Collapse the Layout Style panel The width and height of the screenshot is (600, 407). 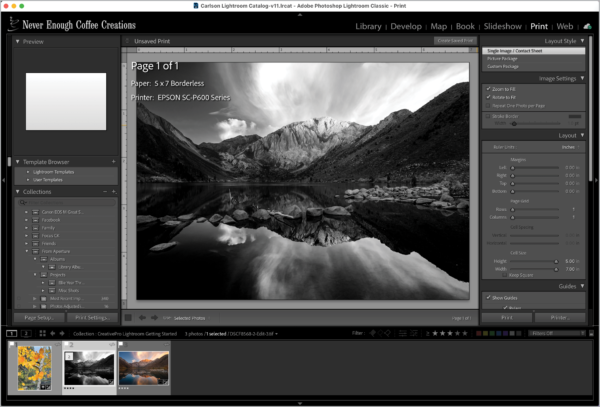coord(582,41)
